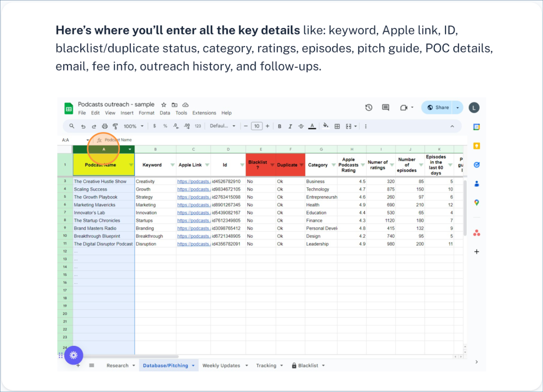Click the cloud save status icon
The width and height of the screenshot is (543, 392).
click(186, 104)
